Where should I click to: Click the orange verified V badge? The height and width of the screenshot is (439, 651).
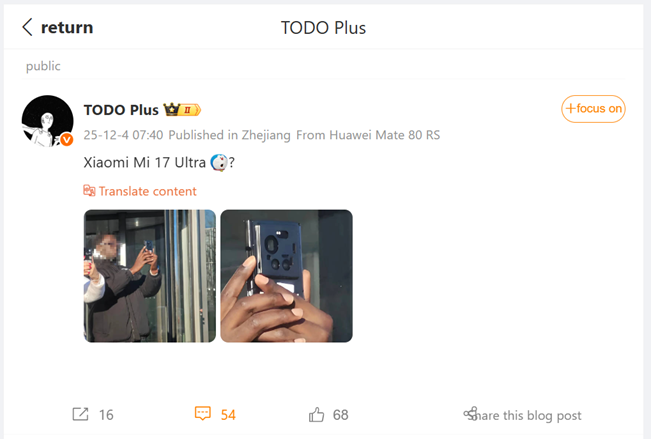click(66, 140)
